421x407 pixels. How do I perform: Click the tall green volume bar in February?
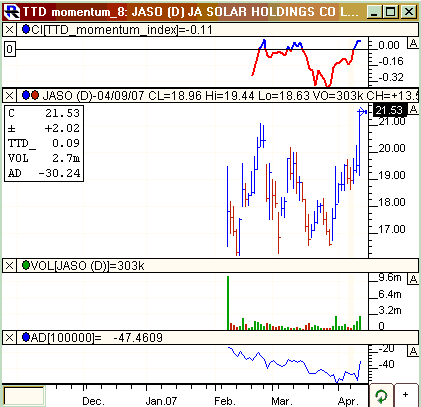coord(228,303)
